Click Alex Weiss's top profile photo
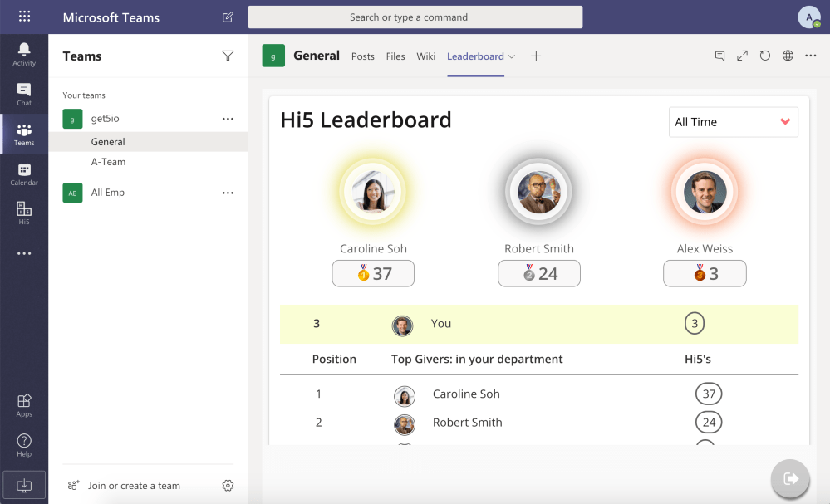 click(x=705, y=192)
